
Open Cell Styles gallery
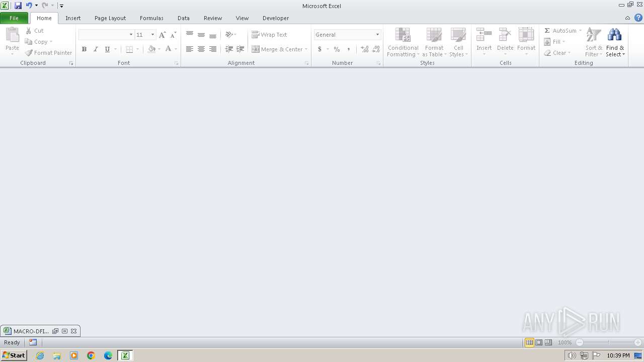[458, 42]
